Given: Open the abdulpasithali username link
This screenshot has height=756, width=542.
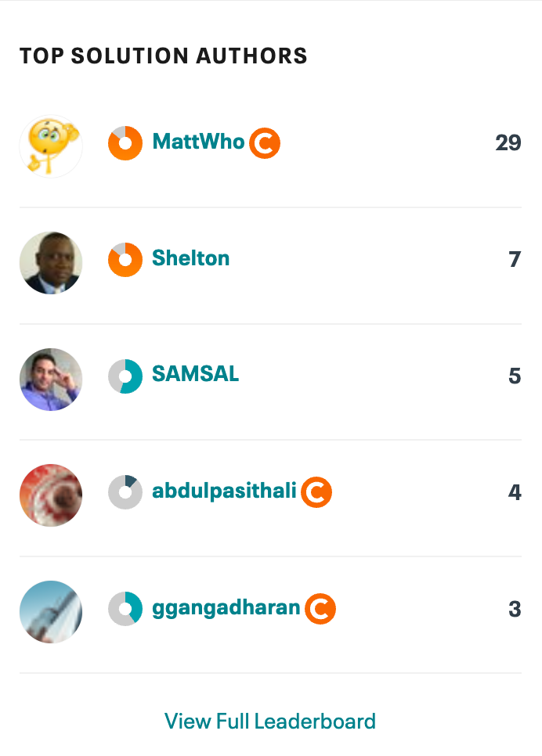Looking at the screenshot, I should point(224,491).
